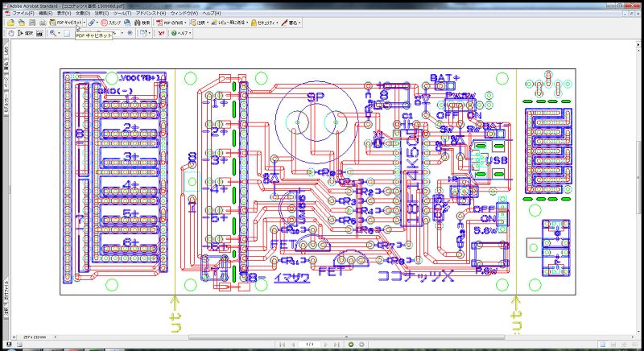Select the Hand tool

coord(10,33)
